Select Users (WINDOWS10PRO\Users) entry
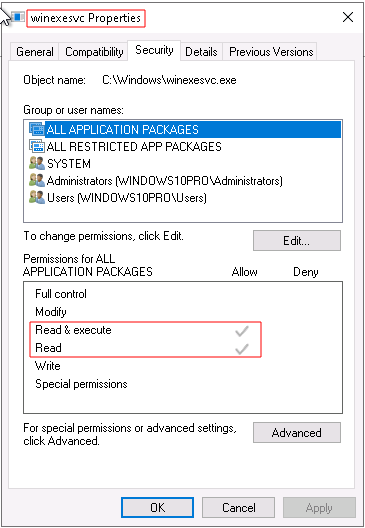The width and height of the screenshot is (365, 528). coord(126,197)
